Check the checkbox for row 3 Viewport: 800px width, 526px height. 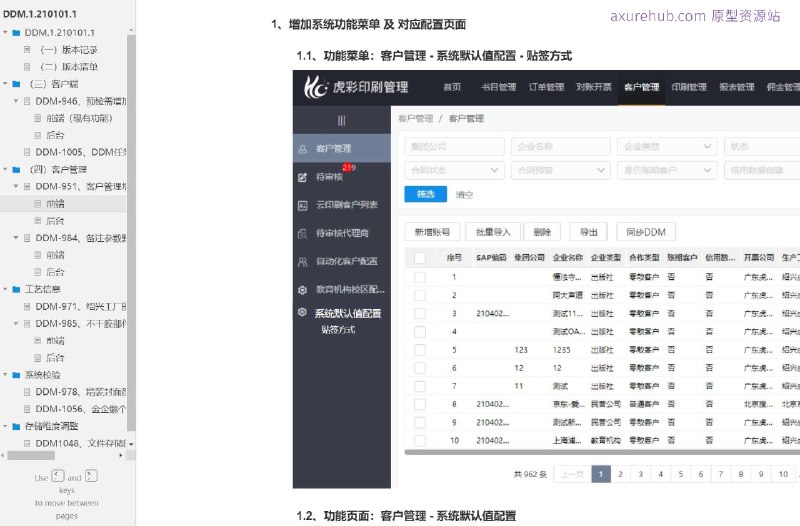420,313
